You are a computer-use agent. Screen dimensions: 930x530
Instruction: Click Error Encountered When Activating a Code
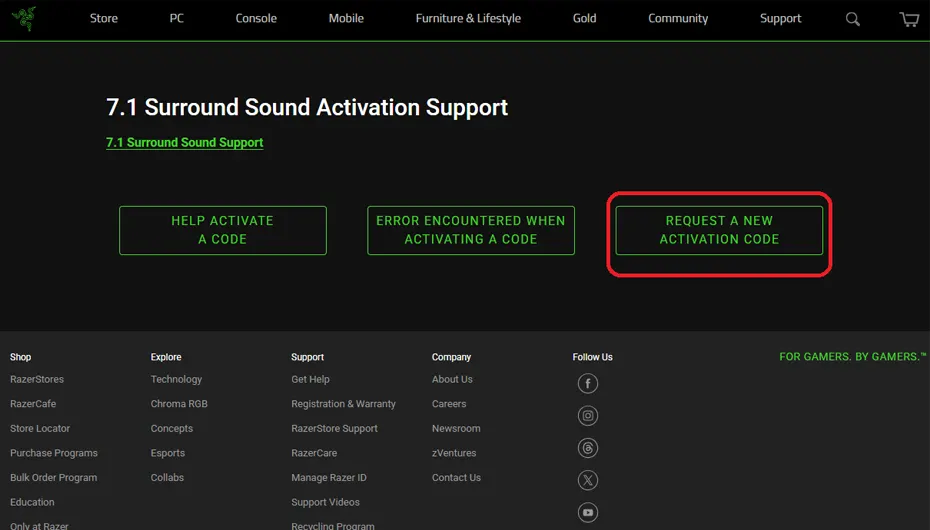471,230
